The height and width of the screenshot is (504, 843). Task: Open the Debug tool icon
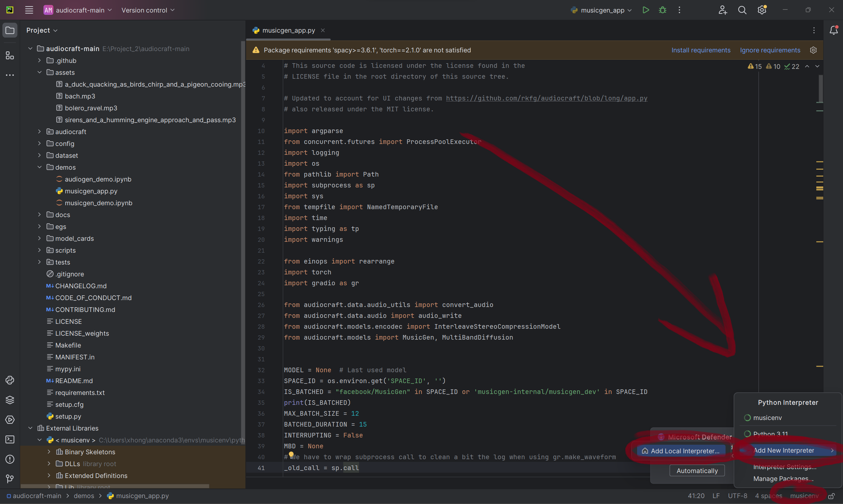[x=662, y=10]
